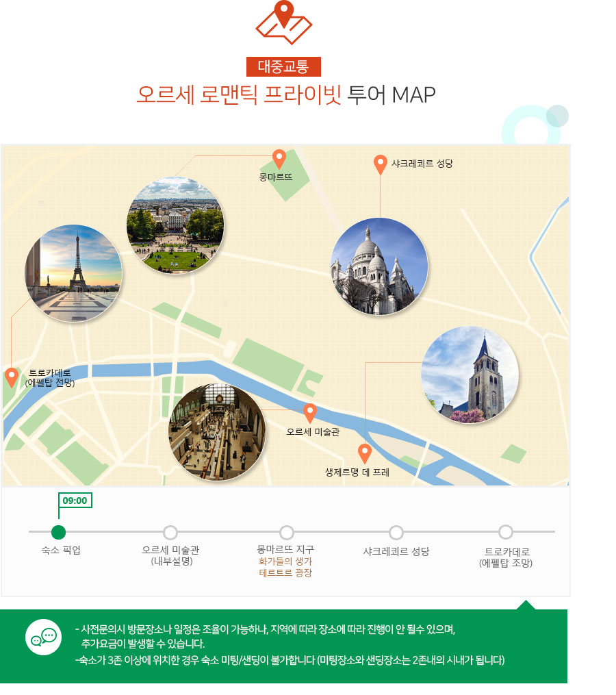Click the 사전문의시 방문장소나 일정은 notice line

[x=266, y=629]
